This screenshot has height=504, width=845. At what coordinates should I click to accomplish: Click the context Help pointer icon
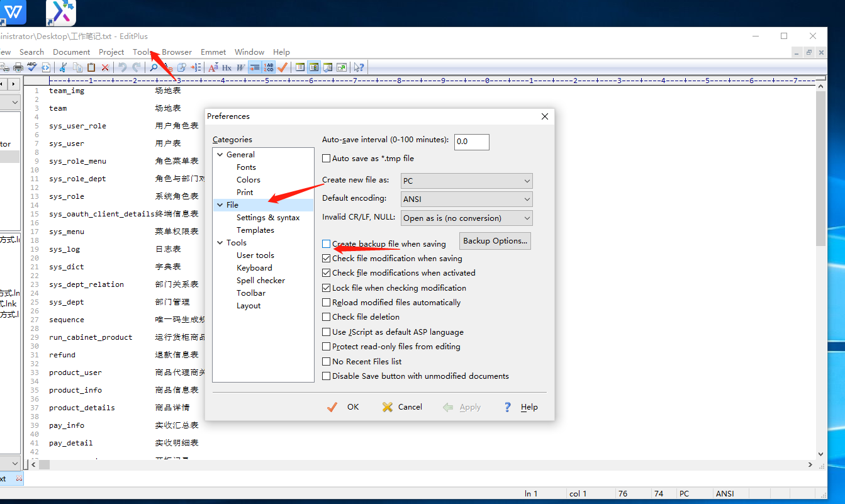pyautogui.click(x=359, y=67)
